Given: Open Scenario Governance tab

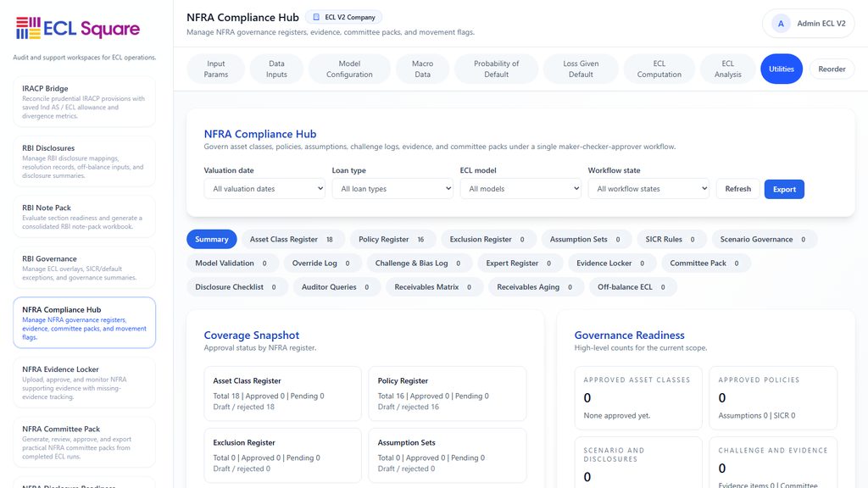Looking at the screenshot, I should tap(764, 239).
